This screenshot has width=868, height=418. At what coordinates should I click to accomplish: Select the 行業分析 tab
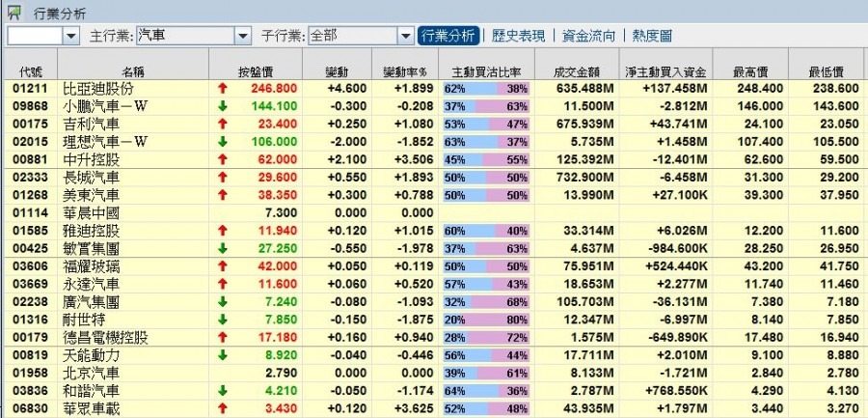448,36
